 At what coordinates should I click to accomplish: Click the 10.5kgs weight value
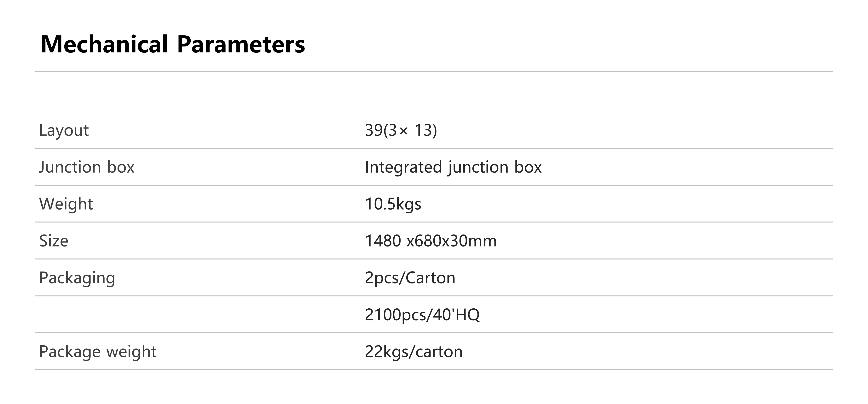393,204
